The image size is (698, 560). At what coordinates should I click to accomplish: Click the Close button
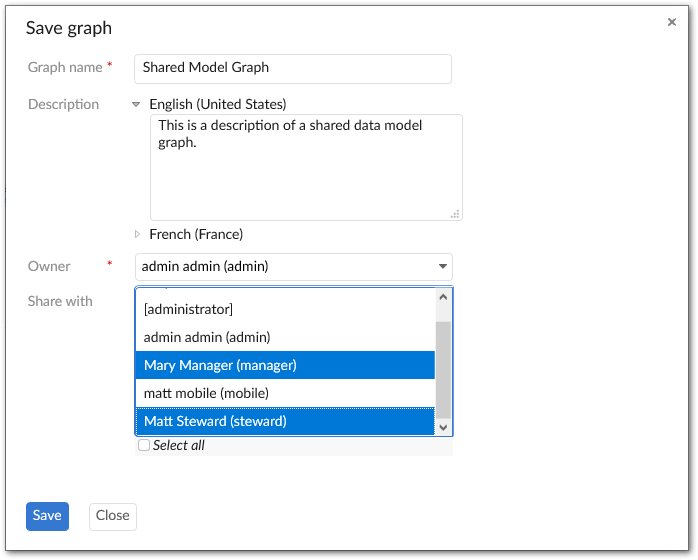point(112,516)
